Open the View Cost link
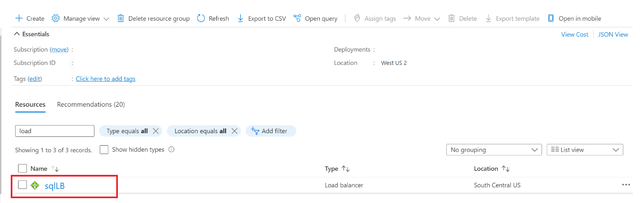Viewport: 644px width, 203px height. pyautogui.click(x=575, y=34)
